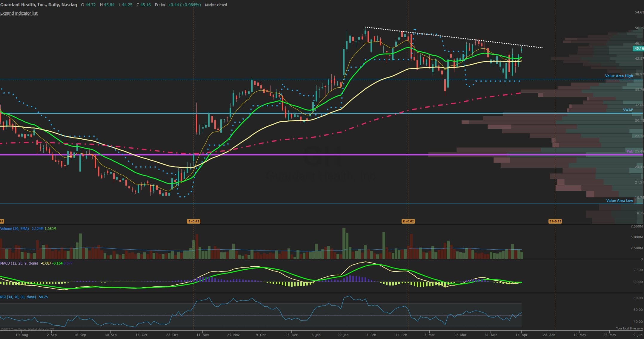The image size is (644, 339).
Task: Click the 42.37 price axis label
Action: click(639, 59)
